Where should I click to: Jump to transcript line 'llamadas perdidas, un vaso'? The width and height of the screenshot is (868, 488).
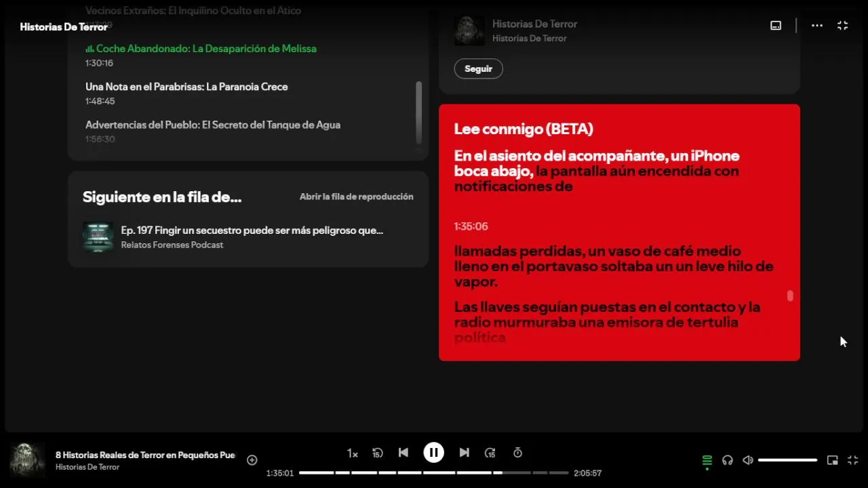(x=614, y=266)
